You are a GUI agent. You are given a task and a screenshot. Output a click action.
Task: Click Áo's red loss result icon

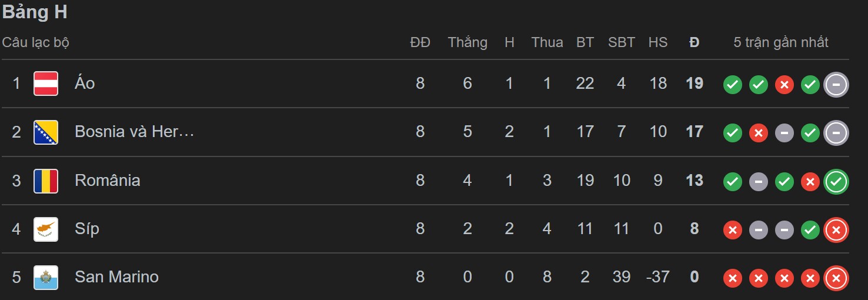(784, 85)
